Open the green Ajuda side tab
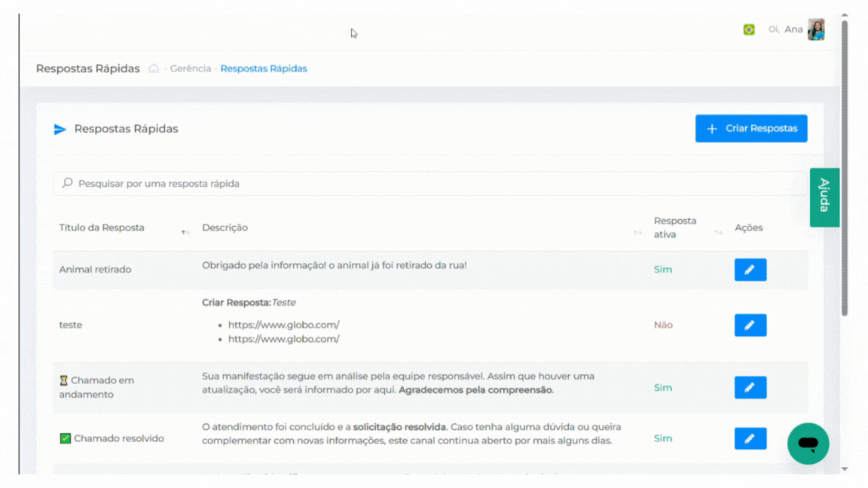This screenshot has height=488, width=868. [824, 197]
